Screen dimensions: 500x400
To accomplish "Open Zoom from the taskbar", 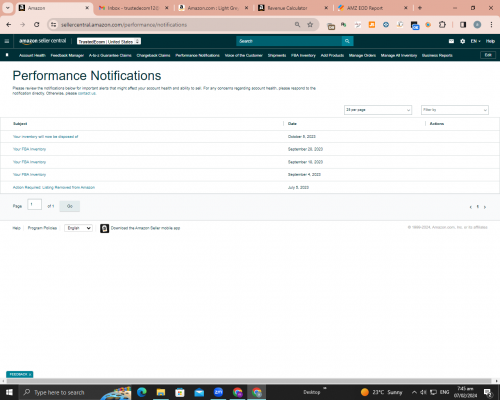I will (218, 392).
